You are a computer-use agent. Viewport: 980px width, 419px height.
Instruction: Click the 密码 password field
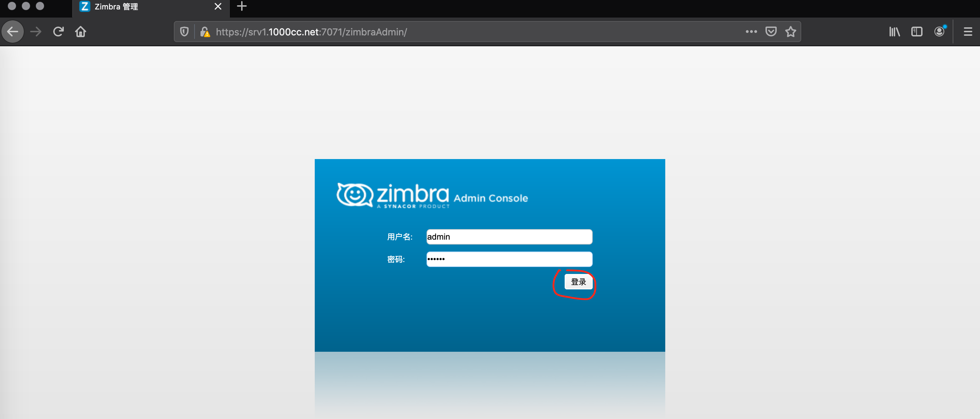[509, 259]
